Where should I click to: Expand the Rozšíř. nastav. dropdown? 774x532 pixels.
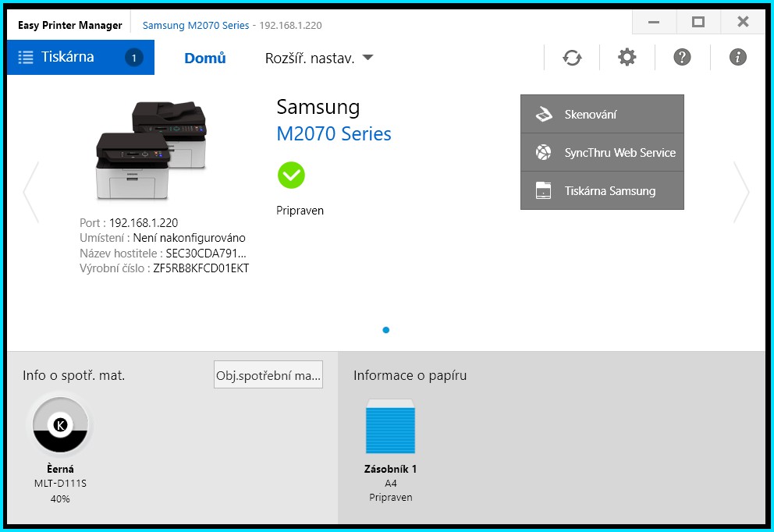(x=319, y=59)
